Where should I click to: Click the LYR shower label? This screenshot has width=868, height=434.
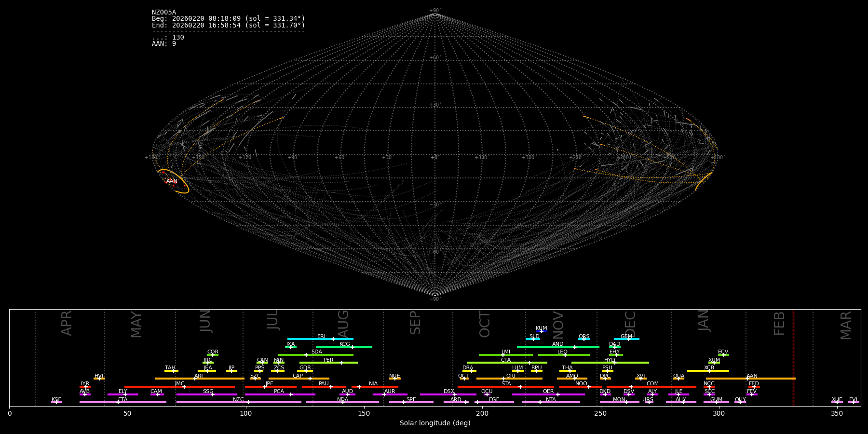85,384
